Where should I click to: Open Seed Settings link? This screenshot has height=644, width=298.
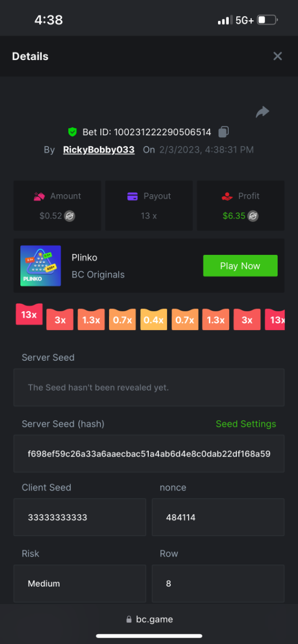pos(246,424)
